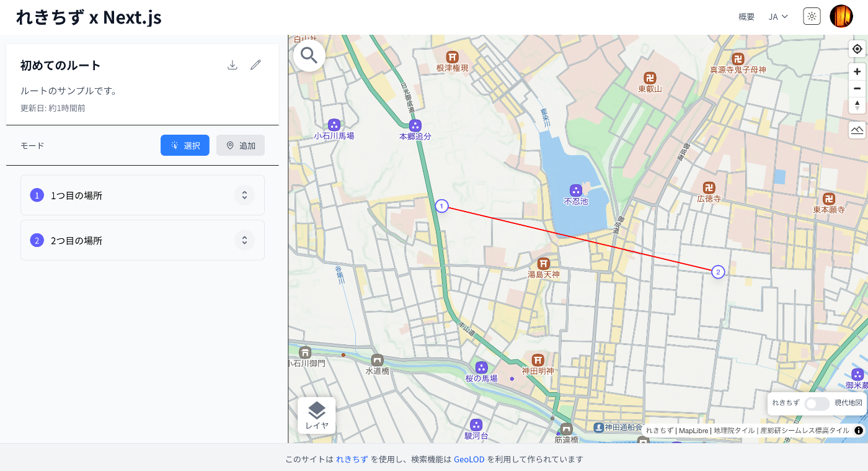Zoom out with the minus button
The height and width of the screenshot is (471, 868).
[857, 88]
